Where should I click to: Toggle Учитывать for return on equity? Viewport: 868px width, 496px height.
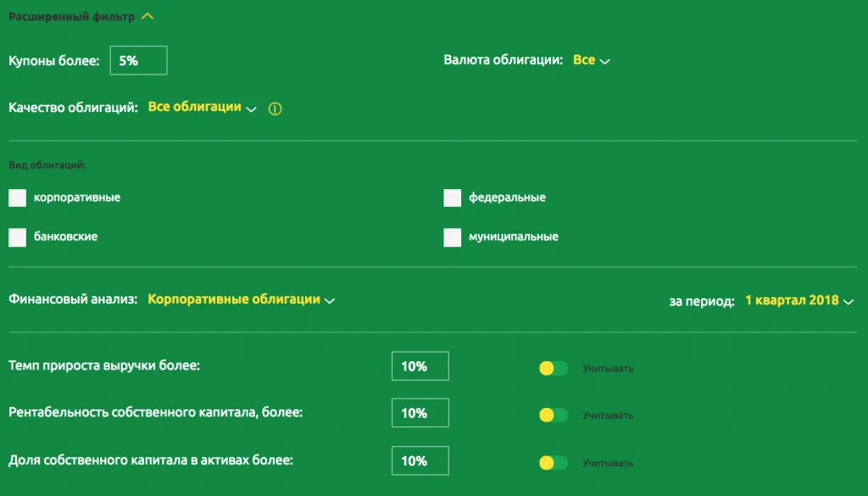coord(553,415)
